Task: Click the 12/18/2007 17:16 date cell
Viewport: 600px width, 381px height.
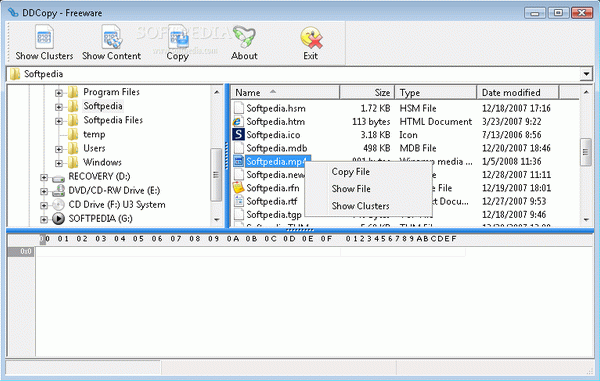Action: click(x=516, y=108)
